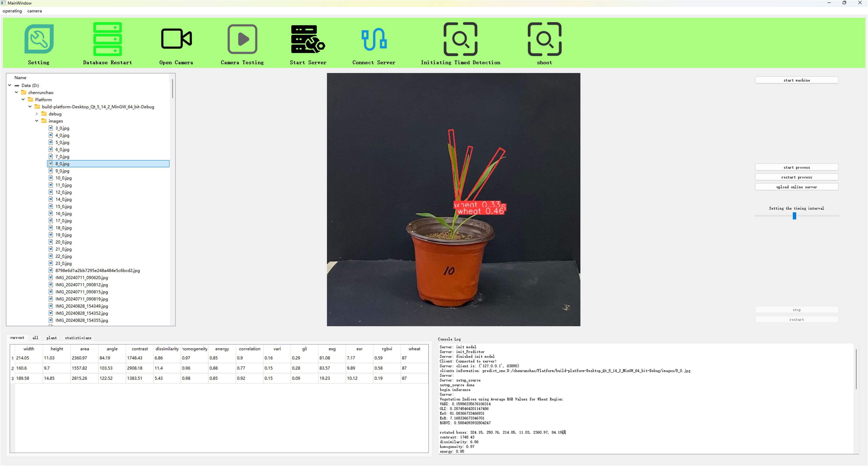
Task: Click Initiating Timed Detection scan icon
Action: 461,39
